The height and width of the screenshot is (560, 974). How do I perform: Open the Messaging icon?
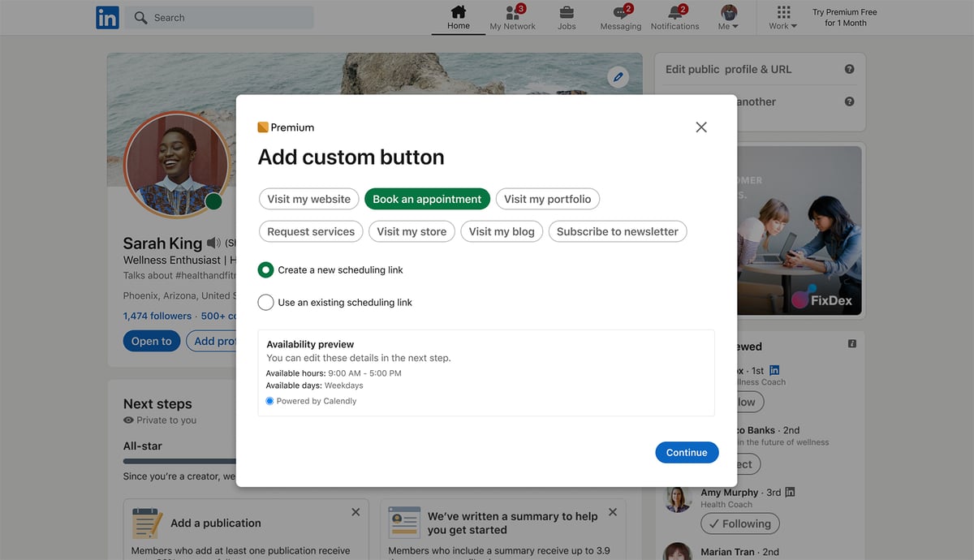coord(621,17)
